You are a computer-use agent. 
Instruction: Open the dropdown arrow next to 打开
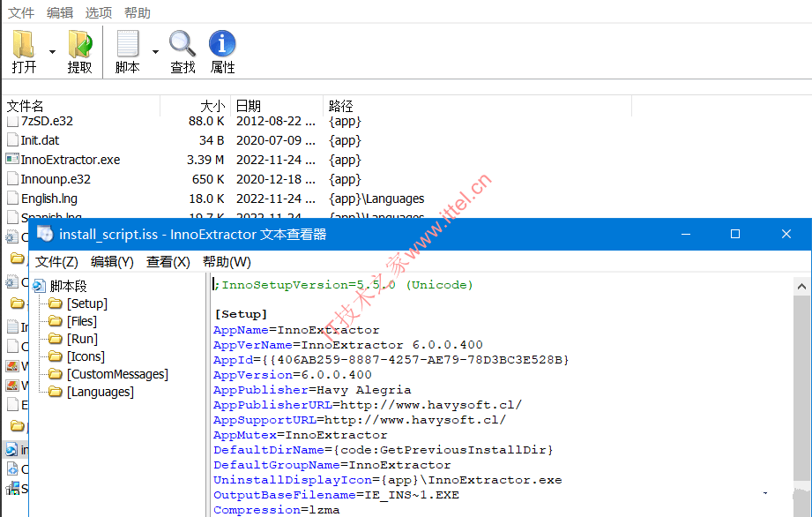point(52,52)
